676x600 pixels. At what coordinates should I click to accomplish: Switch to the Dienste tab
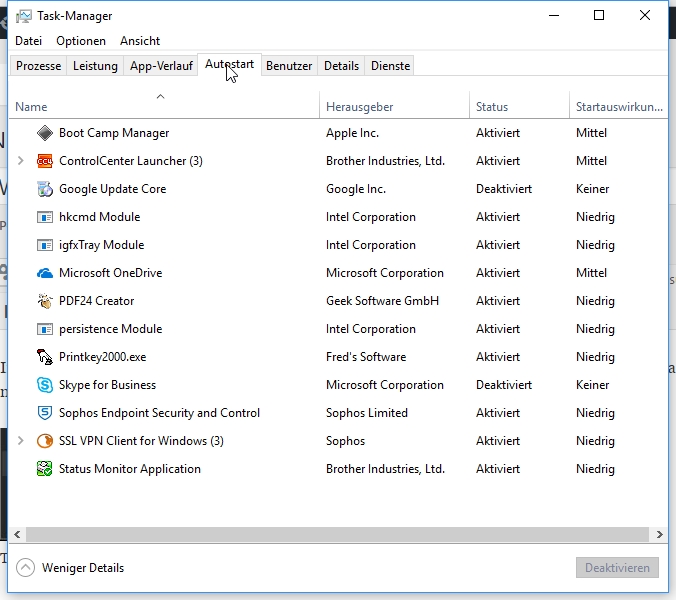coord(391,66)
